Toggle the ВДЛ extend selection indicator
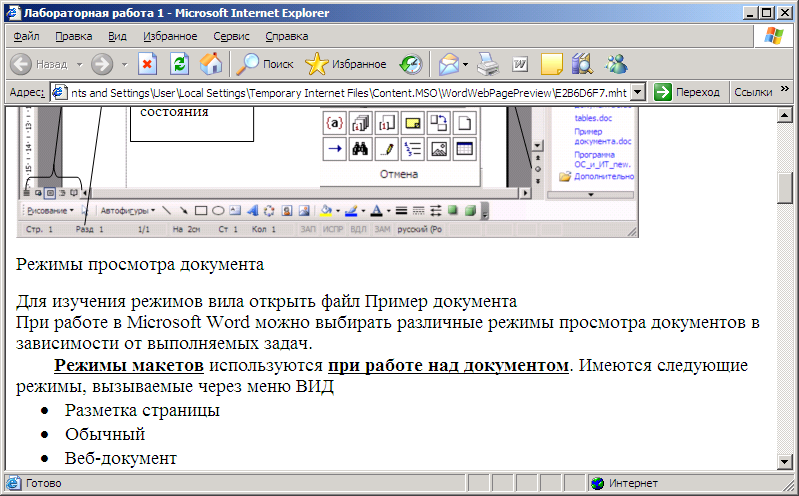The width and height of the screenshot is (799, 496). (x=358, y=229)
